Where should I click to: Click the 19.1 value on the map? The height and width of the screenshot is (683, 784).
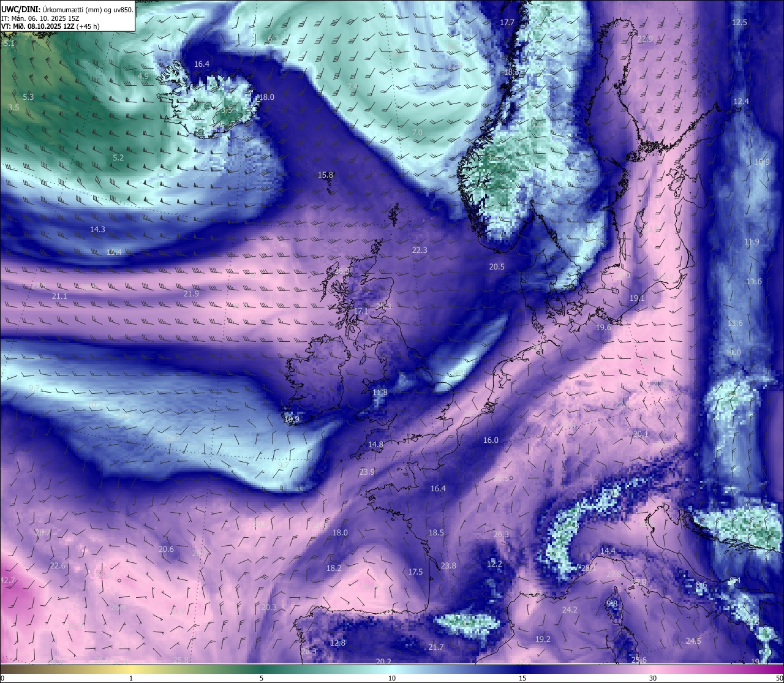point(637,298)
